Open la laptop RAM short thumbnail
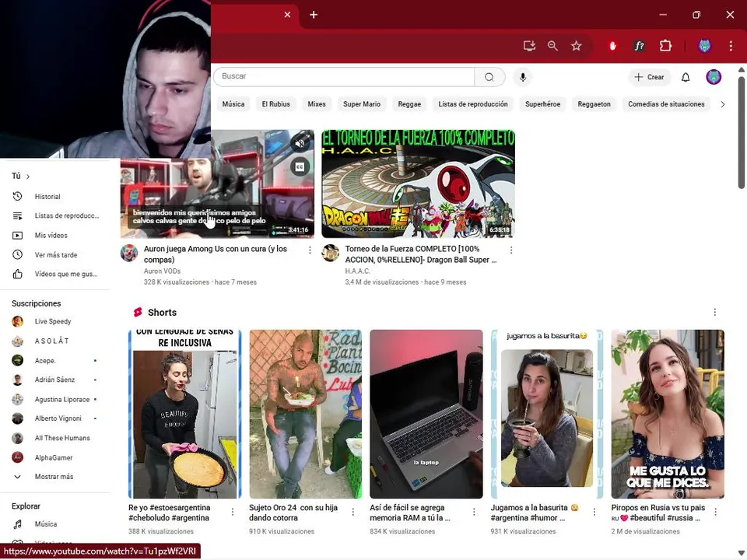Screen dimensions: 747x560 [426, 414]
